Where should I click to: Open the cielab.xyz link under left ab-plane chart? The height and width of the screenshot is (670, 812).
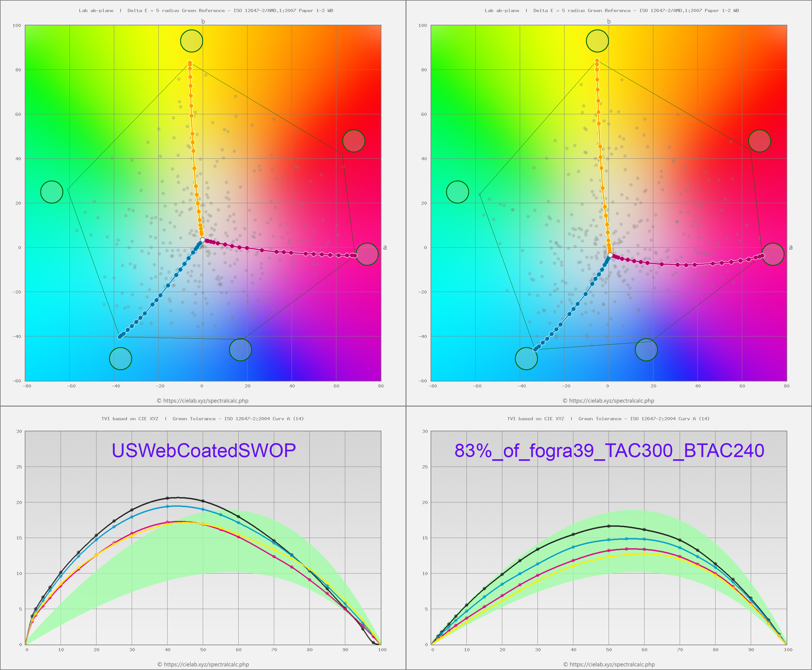point(206,401)
